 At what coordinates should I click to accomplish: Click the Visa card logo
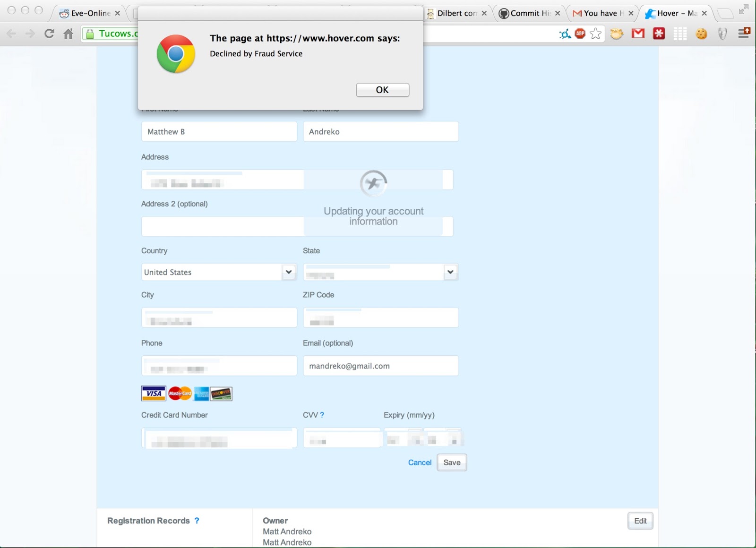click(154, 394)
